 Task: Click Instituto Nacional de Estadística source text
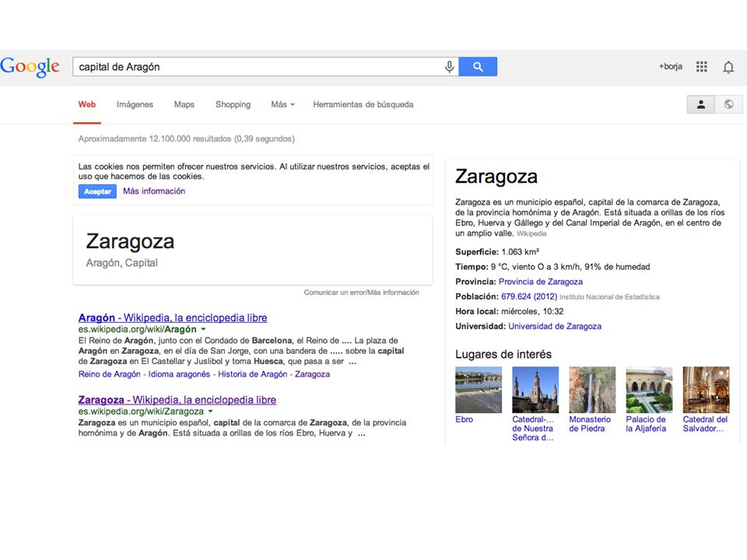point(609,297)
